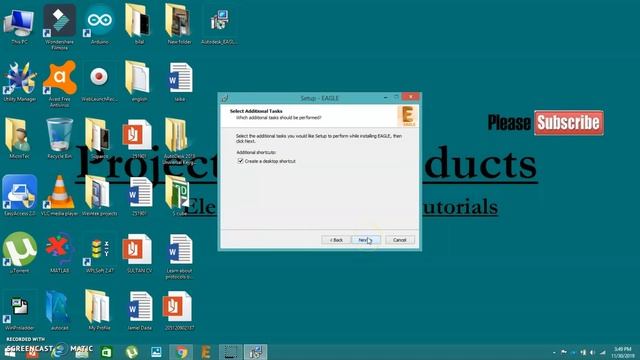Close the Setup - EAGLE dialog window
The width and height of the screenshot is (640, 360).
pos(410,97)
